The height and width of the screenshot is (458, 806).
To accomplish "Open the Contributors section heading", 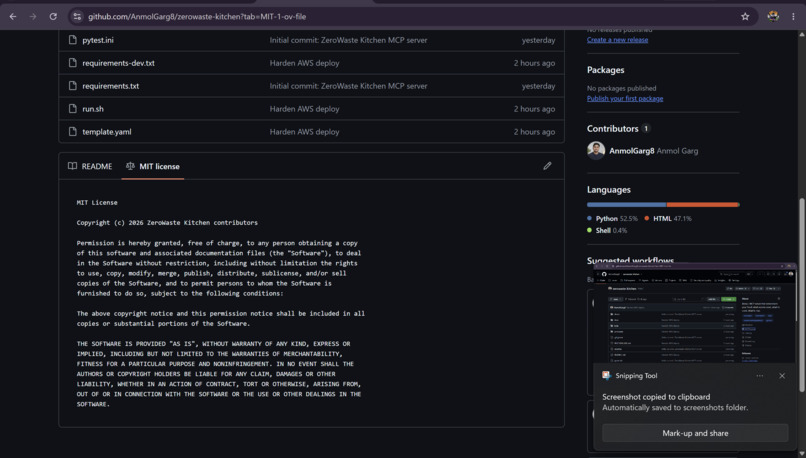I will [x=612, y=129].
